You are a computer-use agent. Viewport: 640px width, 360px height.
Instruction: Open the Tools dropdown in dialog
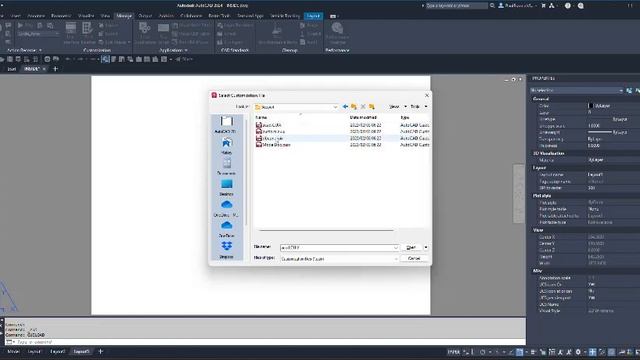tap(419, 107)
